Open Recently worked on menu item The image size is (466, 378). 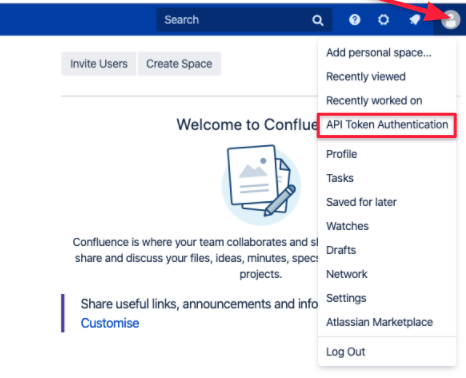pyautogui.click(x=387, y=101)
